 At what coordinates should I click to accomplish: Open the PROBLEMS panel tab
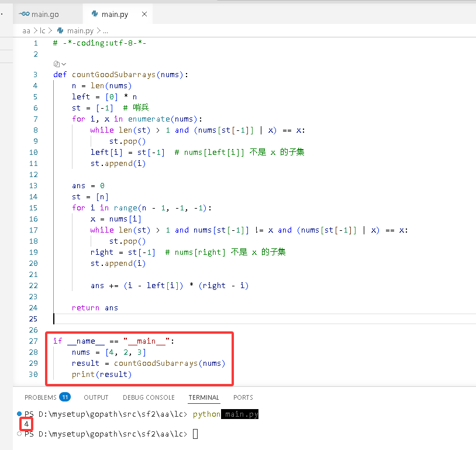pyautogui.click(x=40, y=397)
